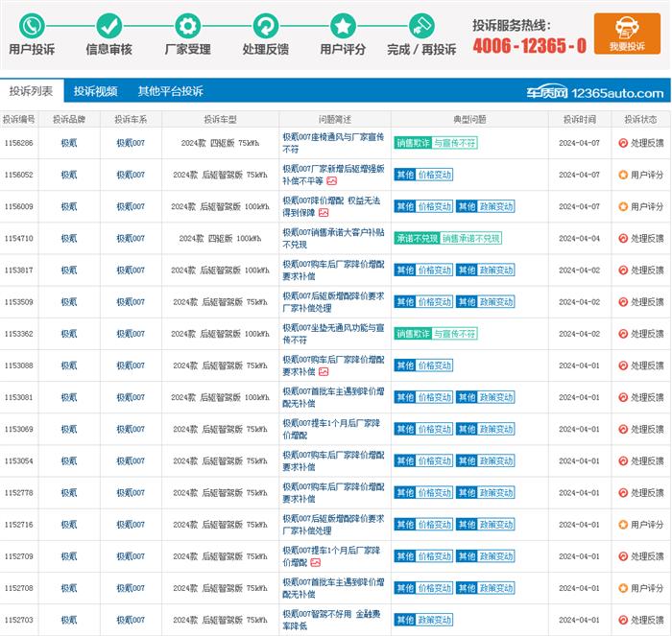Viewport: 672px width, 636px height.
Task: Click the 投诉状态 column header
Action: coord(640,120)
